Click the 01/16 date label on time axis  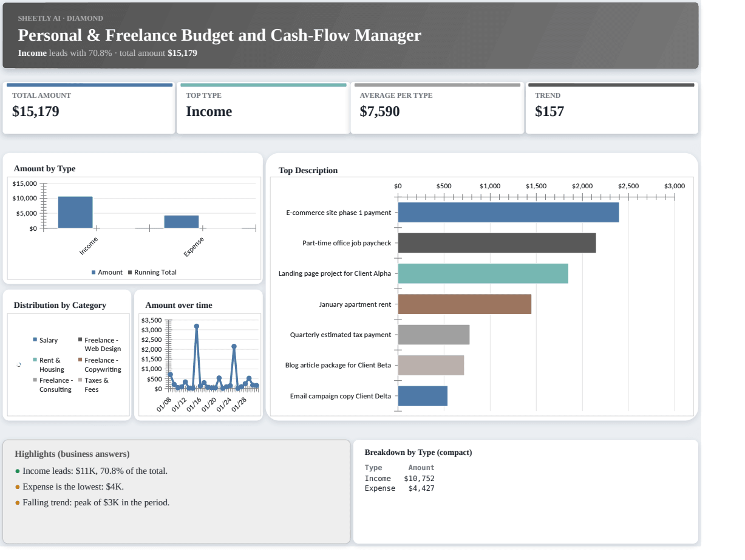pos(194,404)
